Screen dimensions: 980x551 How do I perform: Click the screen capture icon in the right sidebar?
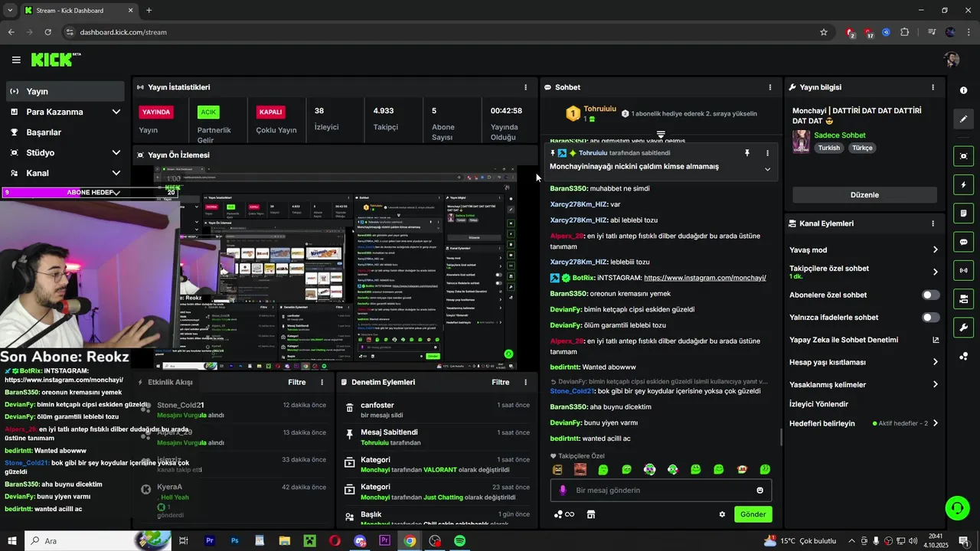pos(963,156)
